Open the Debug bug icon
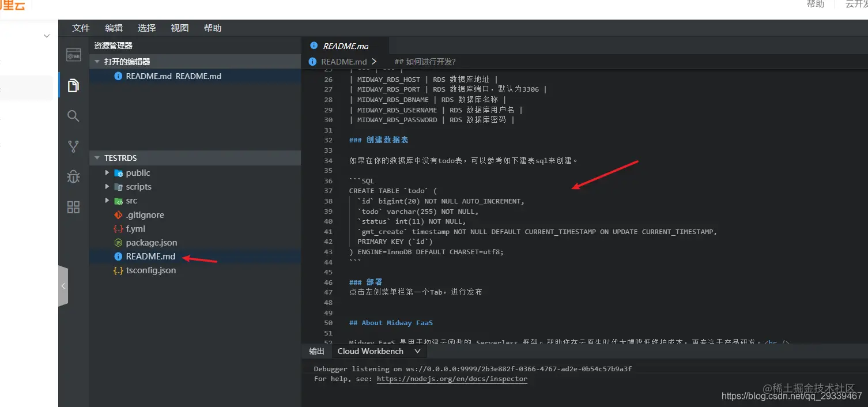 click(x=73, y=177)
